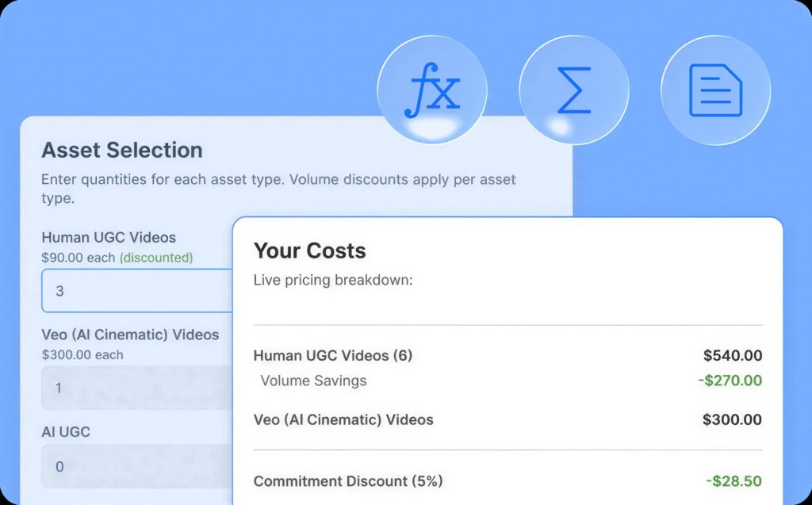Click the AI UGC field label
The image size is (812, 505).
pyautogui.click(x=66, y=432)
